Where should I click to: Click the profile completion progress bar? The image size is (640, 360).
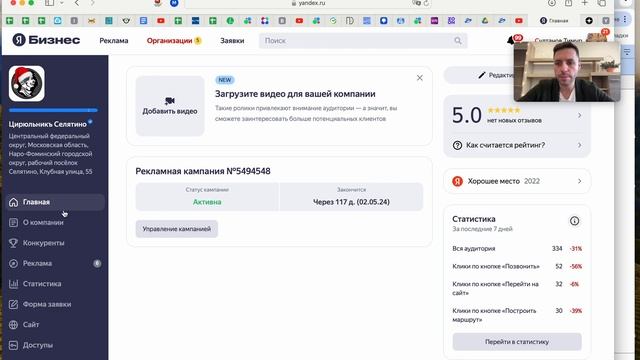click(x=53, y=110)
